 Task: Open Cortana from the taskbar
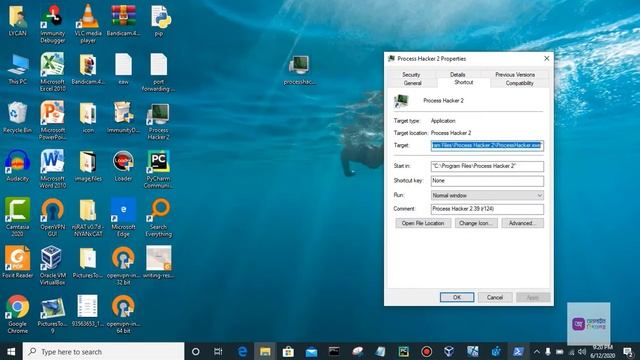coord(196,351)
